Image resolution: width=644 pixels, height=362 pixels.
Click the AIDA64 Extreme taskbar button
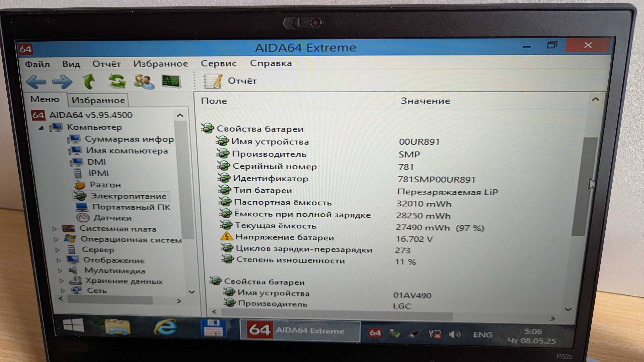click(300, 330)
